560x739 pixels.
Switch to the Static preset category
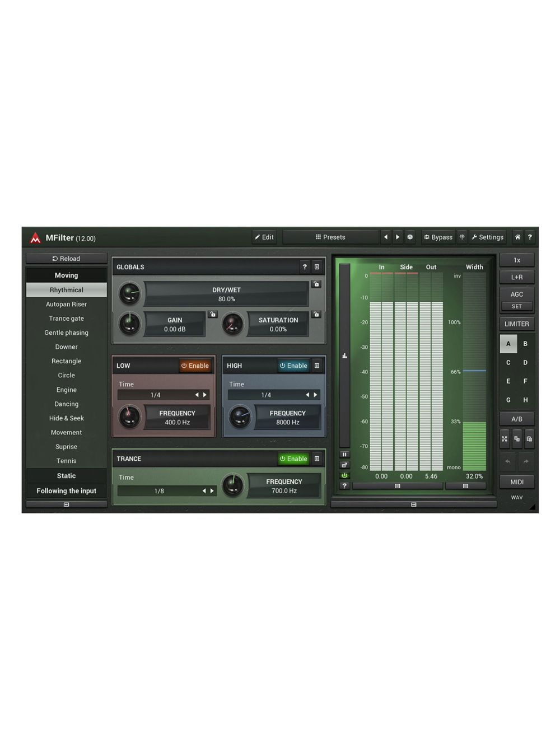tap(66, 475)
